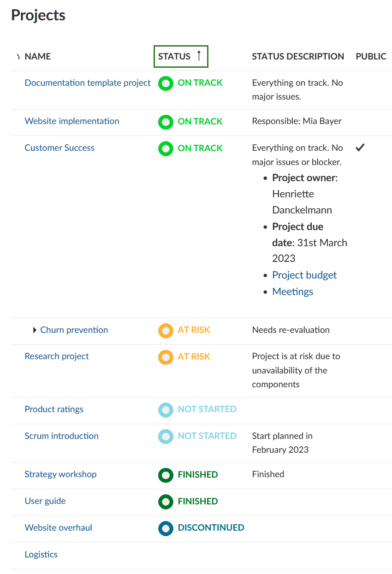
Task: Click Discontinued status icon for Website overhaul
Action: point(166,528)
